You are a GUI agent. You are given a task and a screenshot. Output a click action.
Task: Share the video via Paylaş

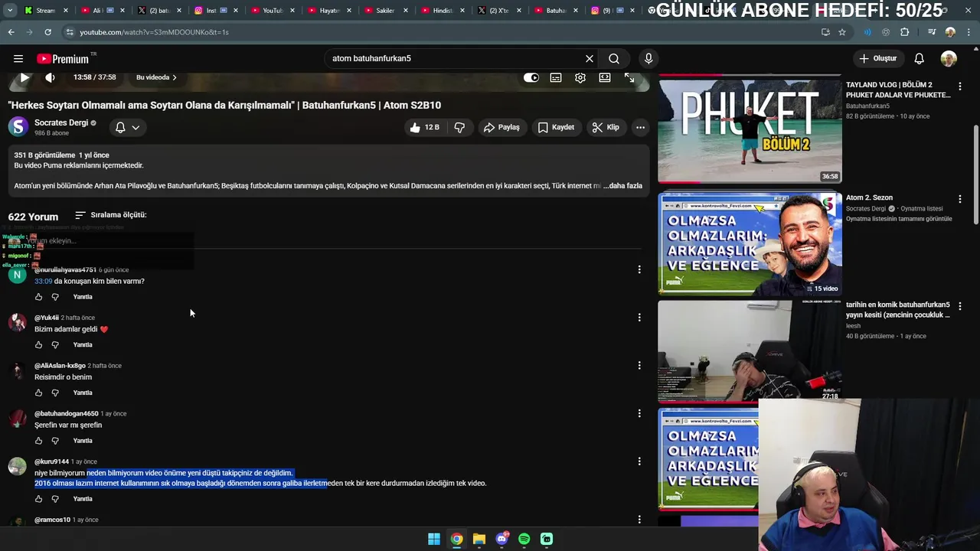tap(502, 128)
